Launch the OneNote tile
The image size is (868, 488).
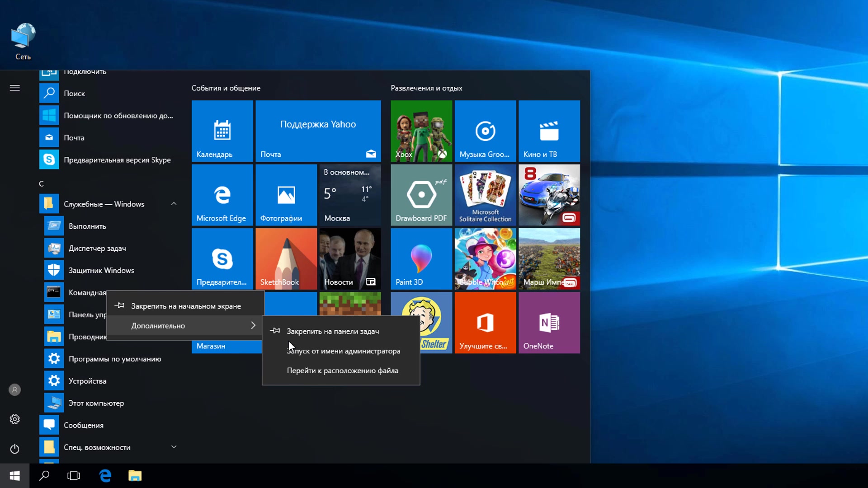click(549, 323)
